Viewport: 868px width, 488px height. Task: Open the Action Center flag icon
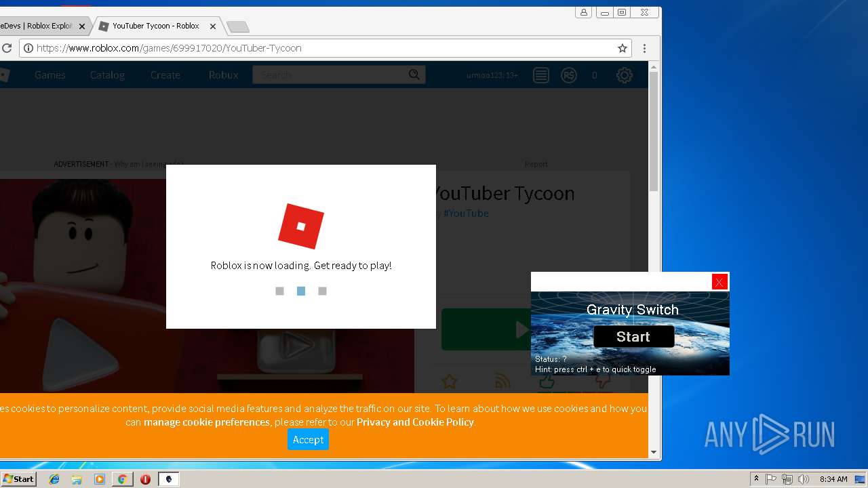pyautogui.click(x=771, y=479)
